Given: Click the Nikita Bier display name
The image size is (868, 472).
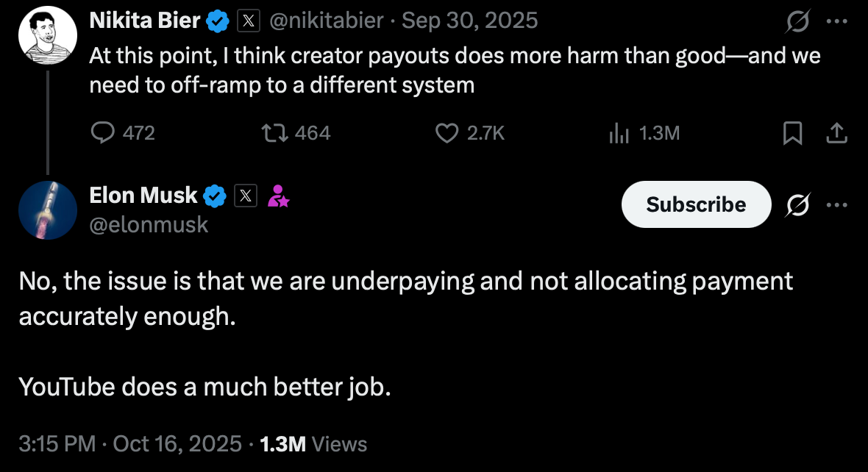Looking at the screenshot, I should coord(144,21).
